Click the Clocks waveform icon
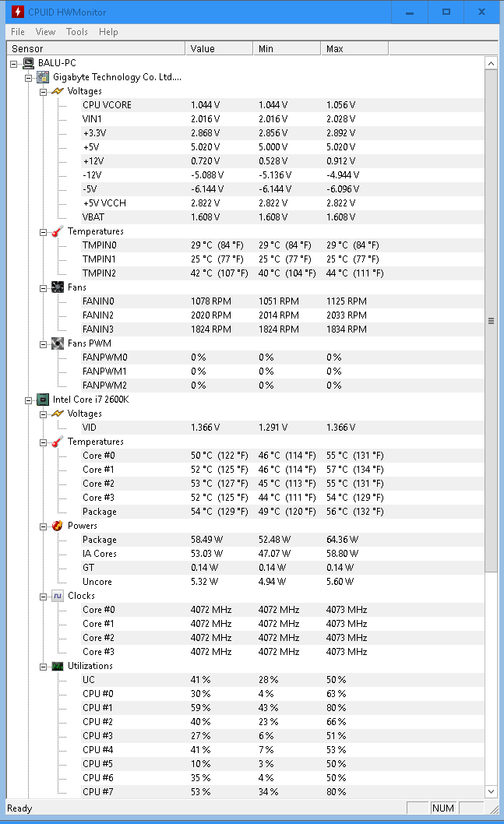This screenshot has height=824, width=504. pos(58,596)
